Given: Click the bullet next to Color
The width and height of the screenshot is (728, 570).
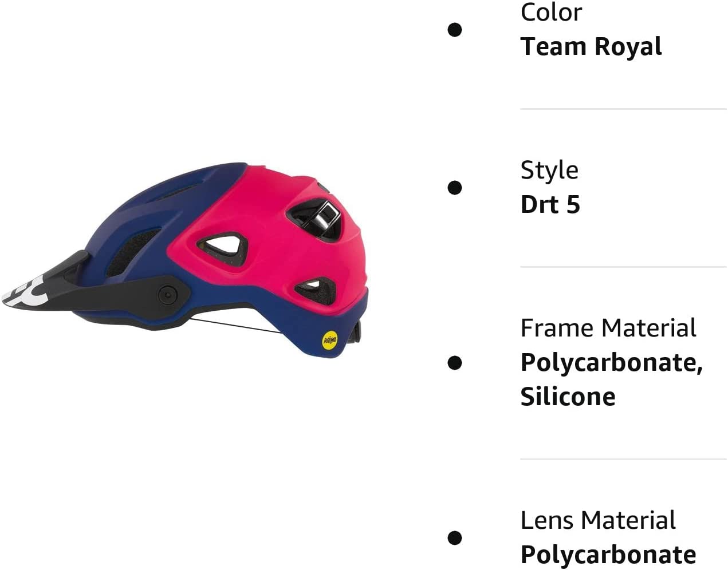Looking at the screenshot, I should (455, 30).
